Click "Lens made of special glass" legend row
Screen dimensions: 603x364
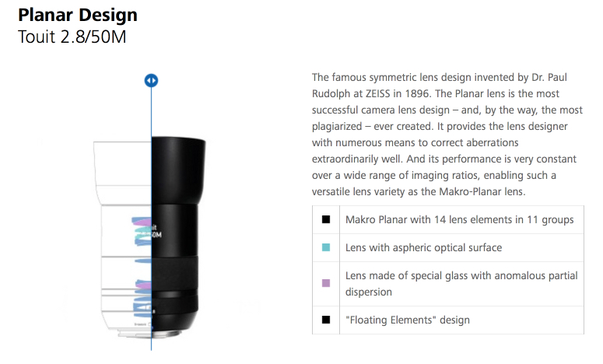448,284
